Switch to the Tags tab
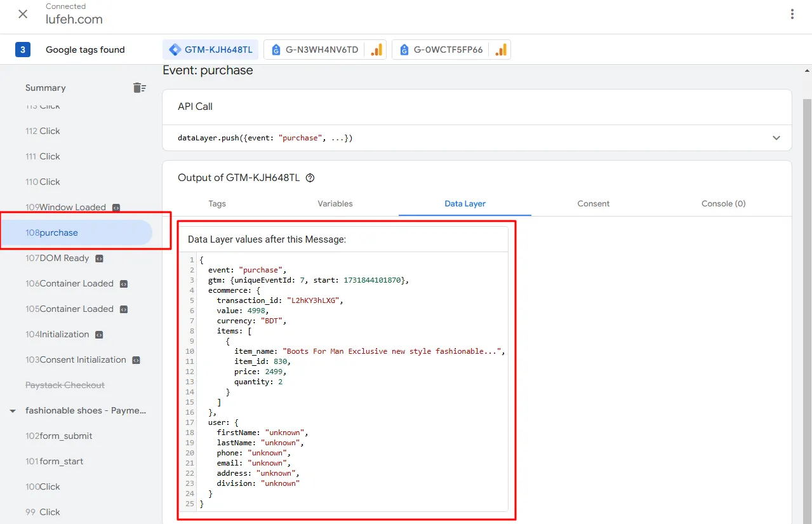Image resolution: width=812 pixels, height=524 pixels. pyautogui.click(x=217, y=204)
